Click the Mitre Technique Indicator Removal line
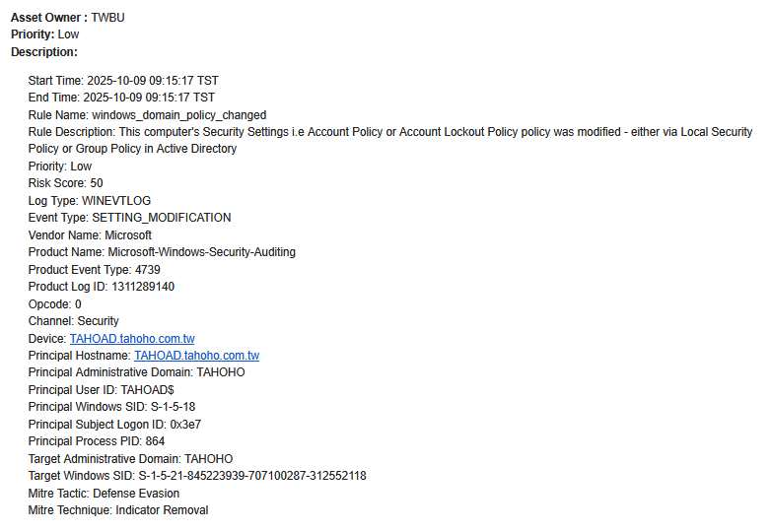The height and width of the screenshot is (532, 771). pos(118,510)
